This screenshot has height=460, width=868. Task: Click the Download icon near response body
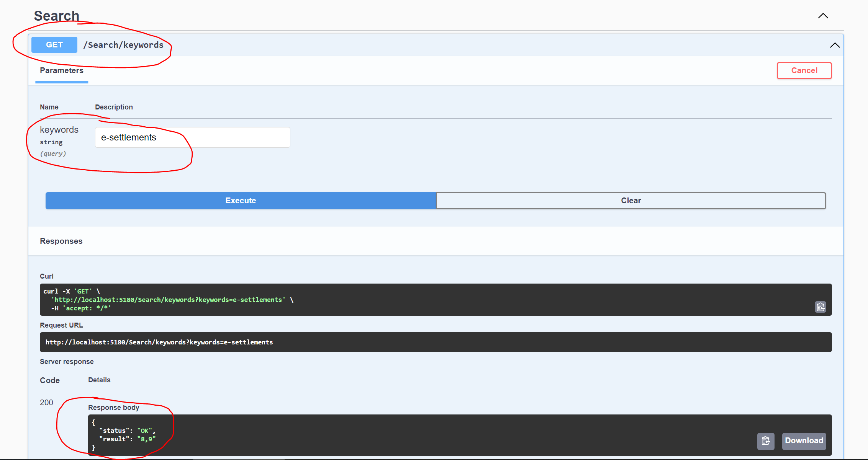804,441
